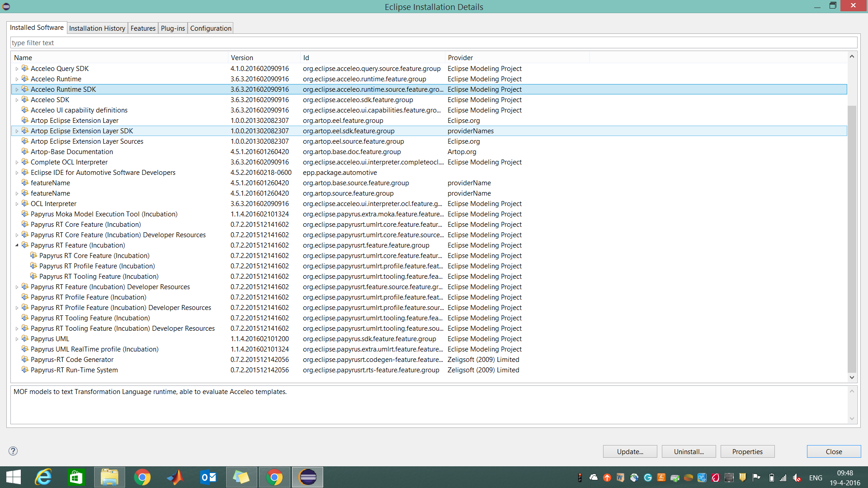Open Outlook from the taskbar
This screenshot has width=868, height=488.
208,477
